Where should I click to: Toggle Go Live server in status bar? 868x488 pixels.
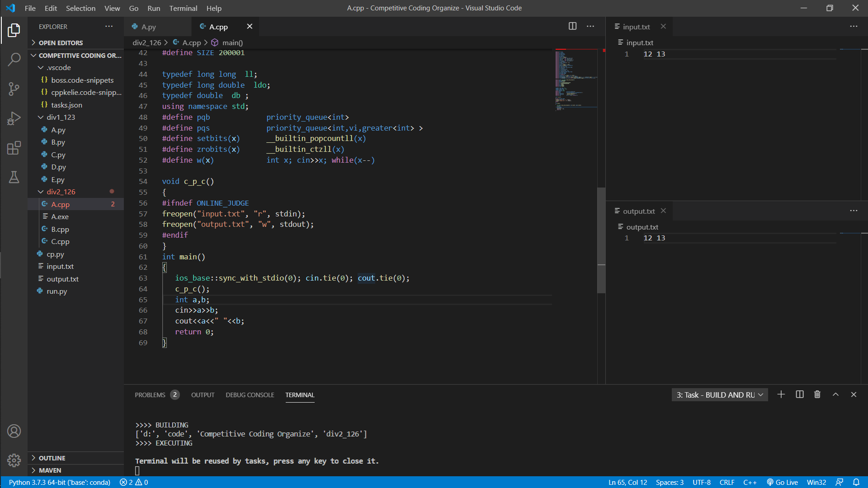(x=783, y=482)
